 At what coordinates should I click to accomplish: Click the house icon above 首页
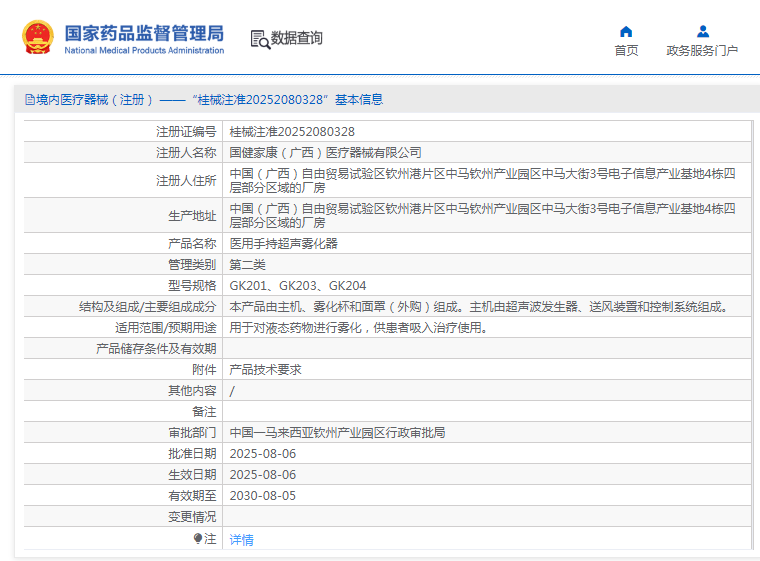pos(626,31)
